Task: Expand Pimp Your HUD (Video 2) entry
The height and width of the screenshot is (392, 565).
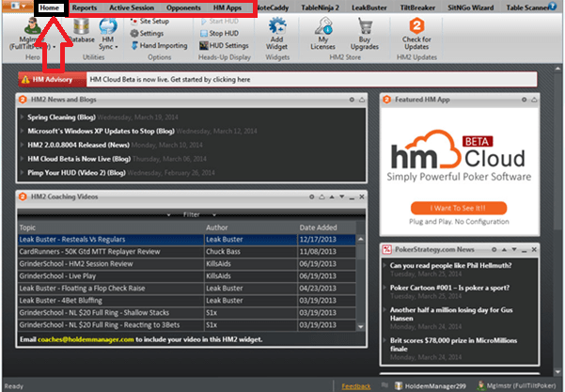Action: [x=22, y=173]
